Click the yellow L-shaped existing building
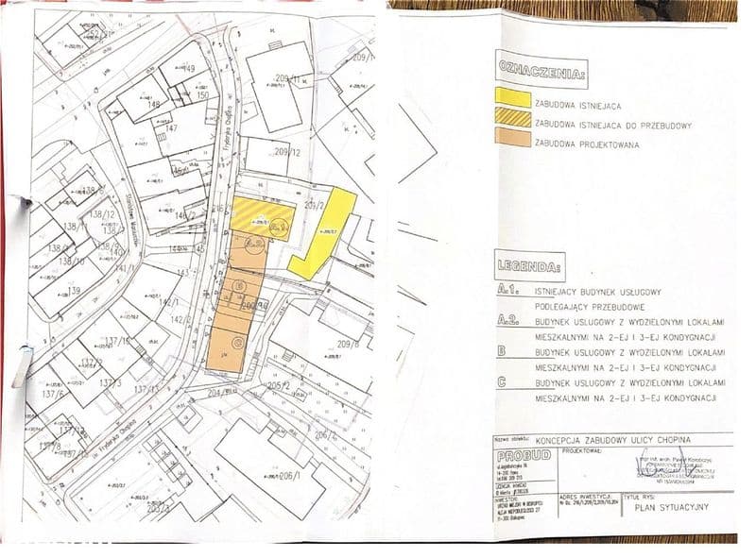The width and height of the screenshot is (756, 558). [x=323, y=233]
